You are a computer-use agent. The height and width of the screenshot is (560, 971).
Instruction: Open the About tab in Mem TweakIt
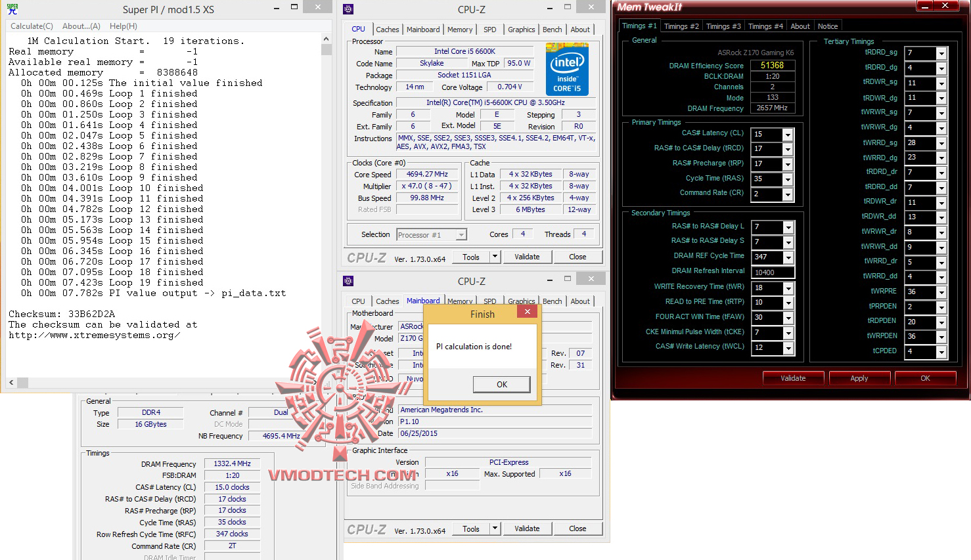(x=800, y=26)
